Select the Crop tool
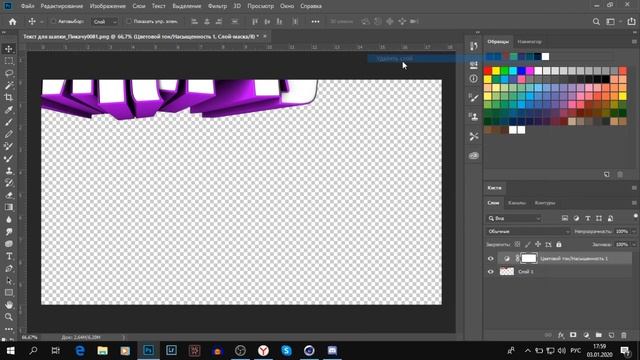The height and width of the screenshot is (360, 640). pyautogui.click(x=9, y=98)
